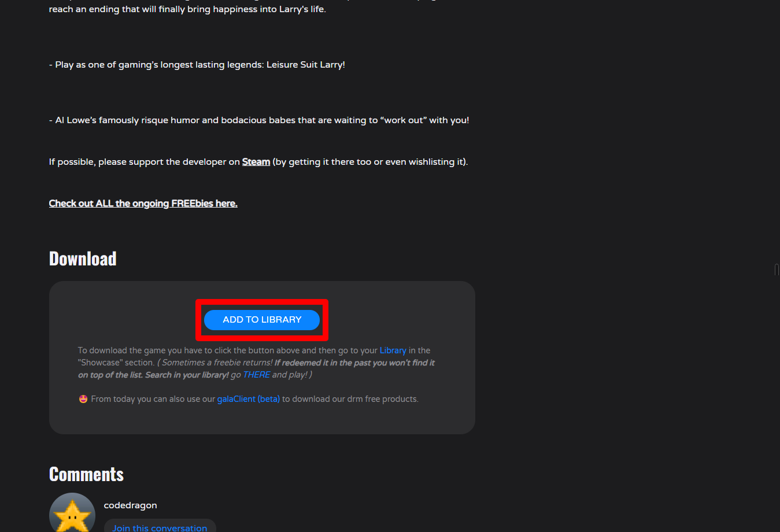Open the galaClient (beta) link
This screenshot has width=780, height=532.
click(x=249, y=399)
